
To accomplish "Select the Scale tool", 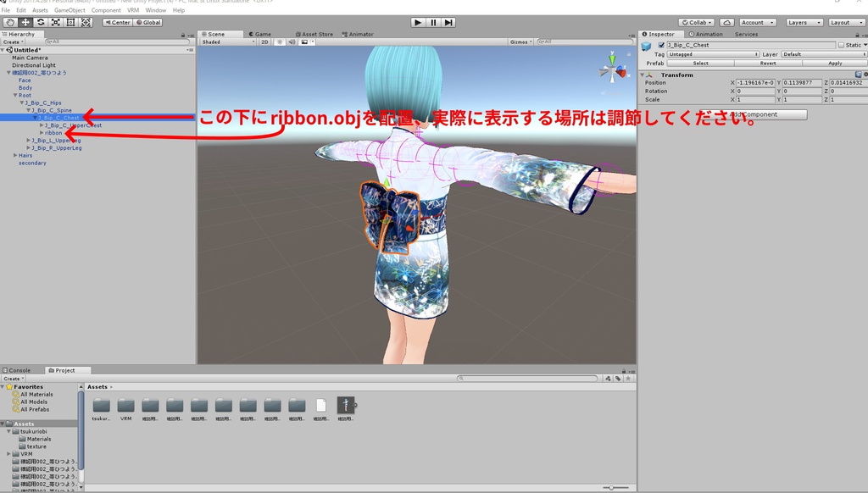I will [x=54, y=23].
